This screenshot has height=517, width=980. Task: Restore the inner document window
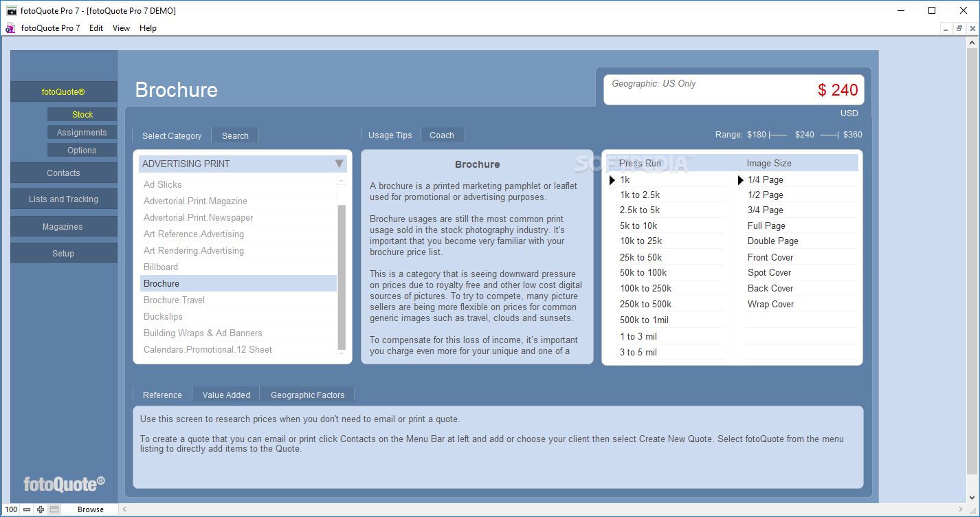click(x=959, y=28)
